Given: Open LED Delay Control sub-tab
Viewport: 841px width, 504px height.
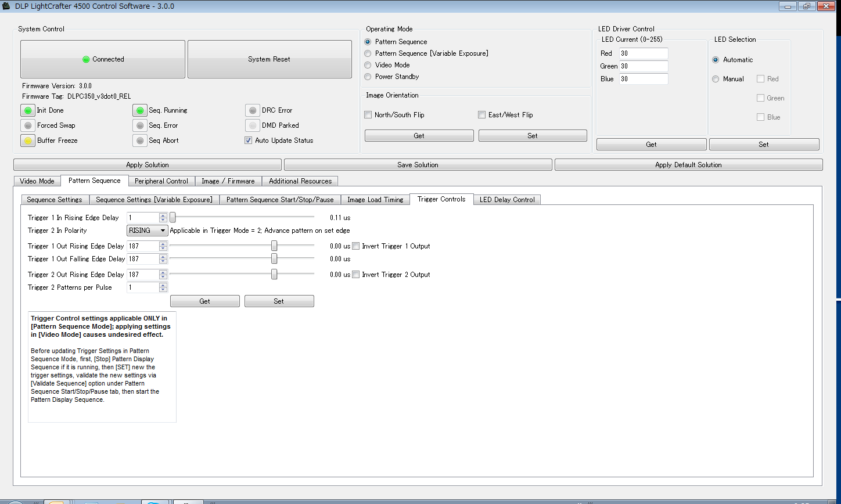Looking at the screenshot, I should click(x=507, y=200).
